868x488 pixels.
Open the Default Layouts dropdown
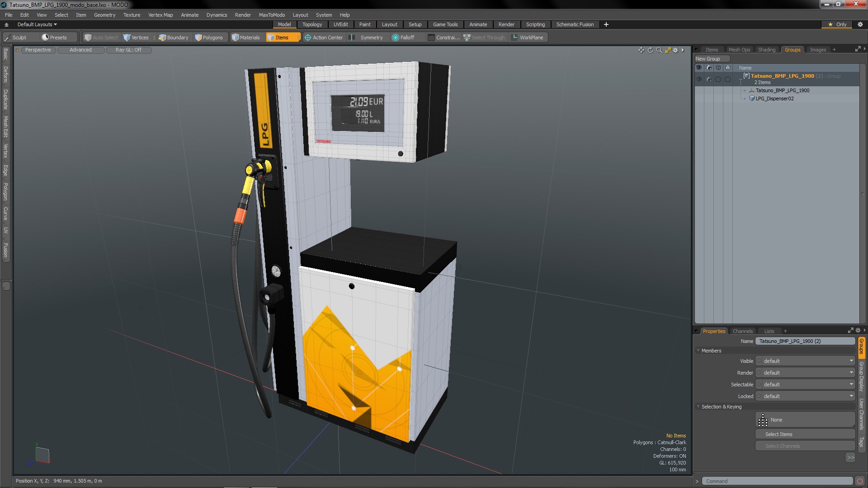37,24
